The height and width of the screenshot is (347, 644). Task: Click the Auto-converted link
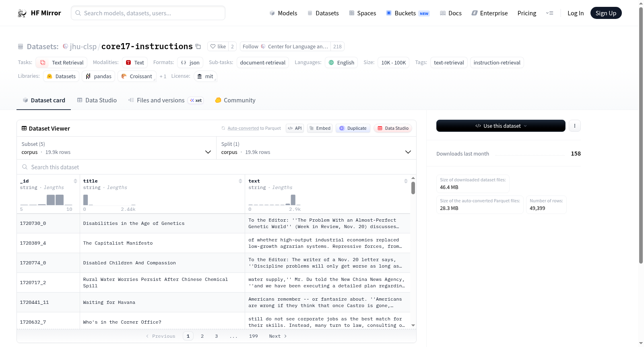[x=243, y=128]
